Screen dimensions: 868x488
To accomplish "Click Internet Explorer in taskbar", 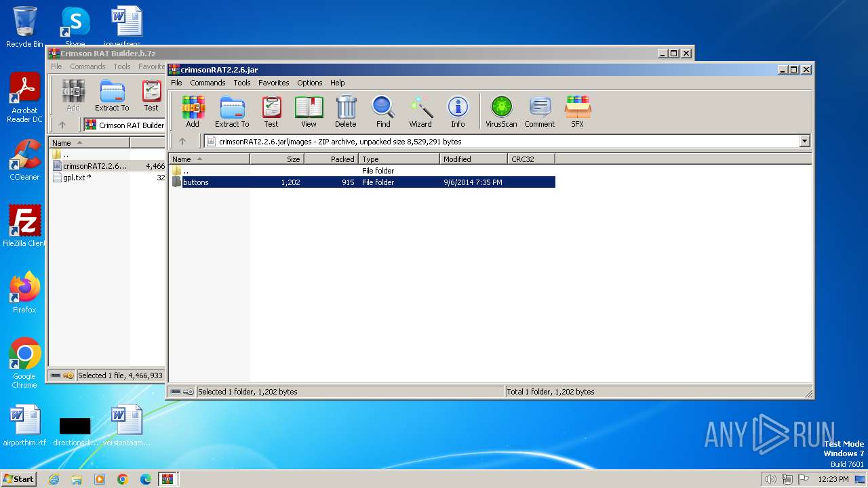I will [x=54, y=479].
